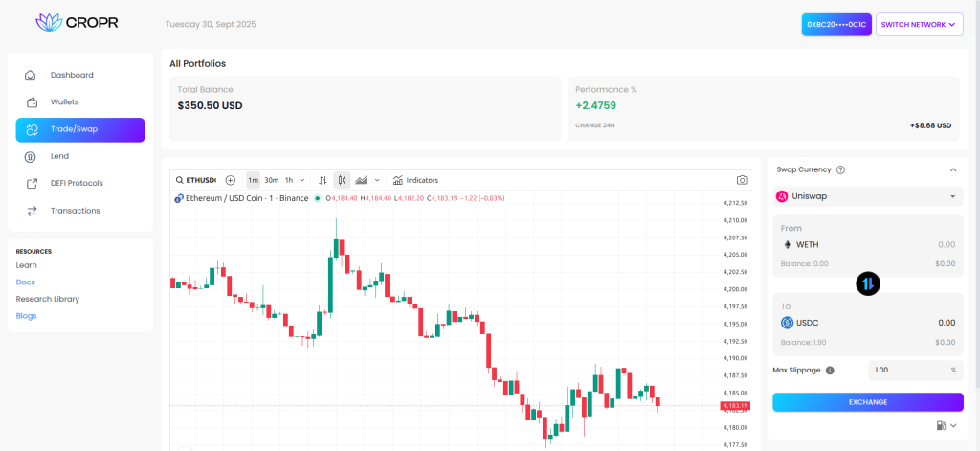The width and height of the screenshot is (980, 451).
Task: Open the Dashboard menu item
Action: (72, 75)
